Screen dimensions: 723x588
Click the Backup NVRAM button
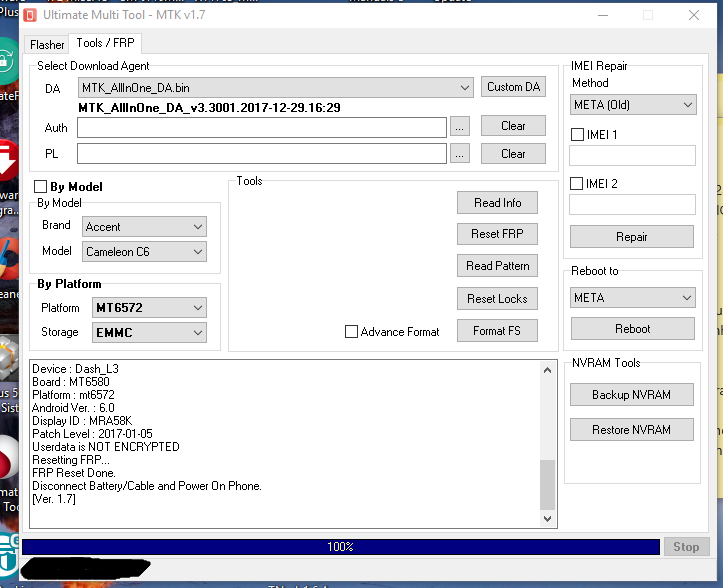tap(632, 395)
